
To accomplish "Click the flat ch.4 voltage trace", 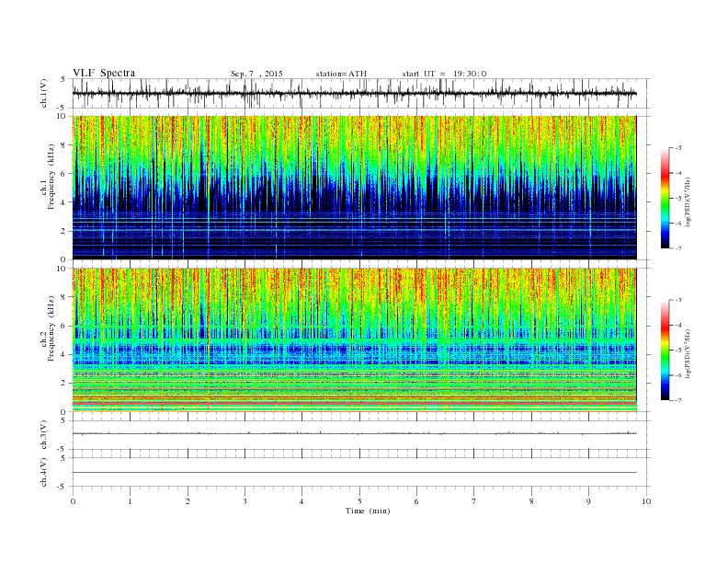I will pyautogui.click(x=354, y=473).
